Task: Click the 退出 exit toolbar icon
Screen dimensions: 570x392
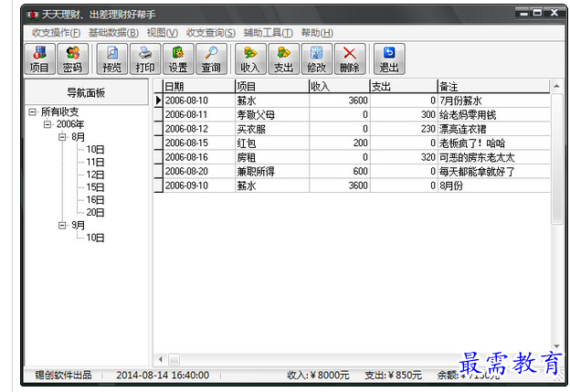Action: 389,58
